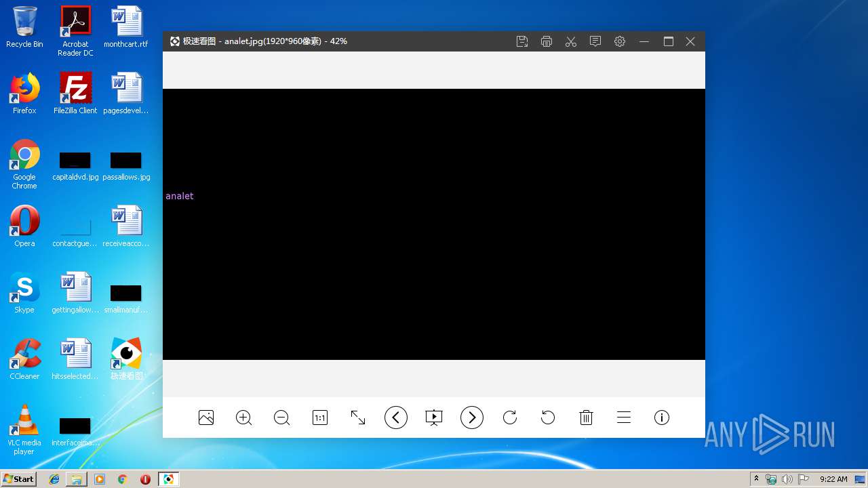This screenshot has width=868, height=488.
Task: Launch Opera desktop shortcut
Action: point(24,226)
